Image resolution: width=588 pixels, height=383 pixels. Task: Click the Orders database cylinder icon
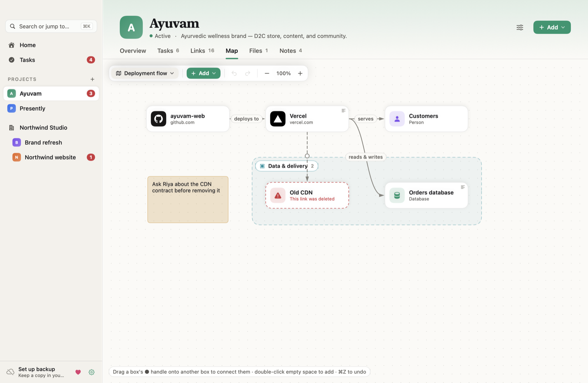point(397,195)
